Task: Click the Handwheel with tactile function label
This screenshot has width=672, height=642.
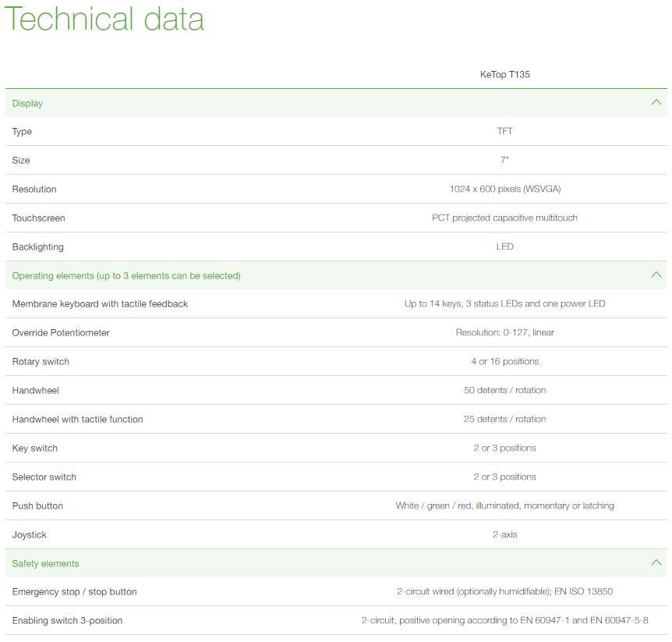Action: [x=77, y=420]
